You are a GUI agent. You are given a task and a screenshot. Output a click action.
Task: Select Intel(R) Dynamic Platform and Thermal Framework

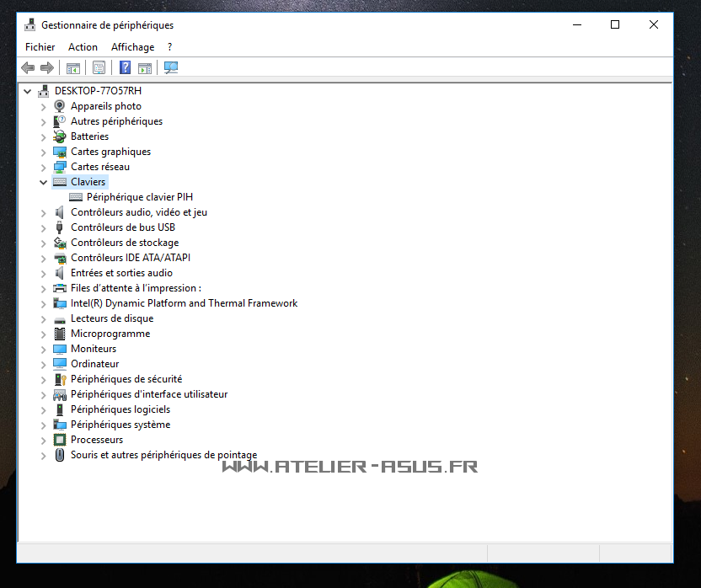click(184, 303)
